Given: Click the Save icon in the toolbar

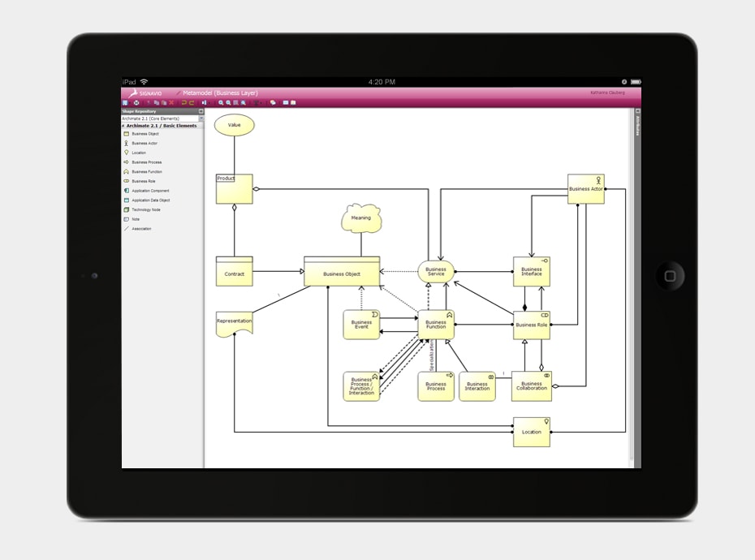Looking at the screenshot, I should click(125, 103).
